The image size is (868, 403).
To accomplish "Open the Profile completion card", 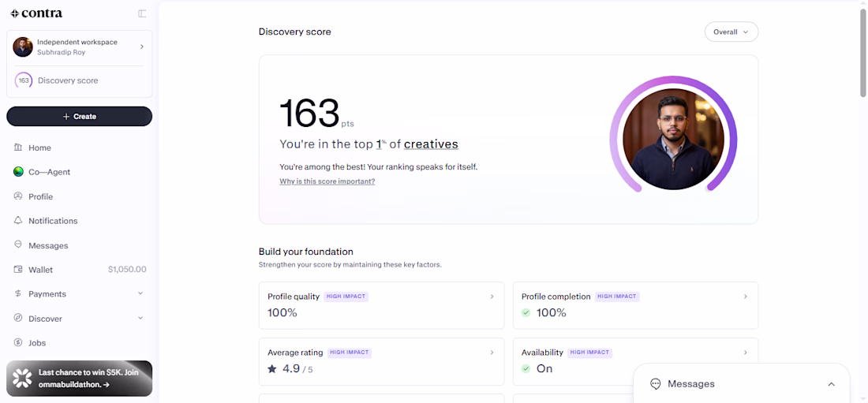I will point(635,305).
